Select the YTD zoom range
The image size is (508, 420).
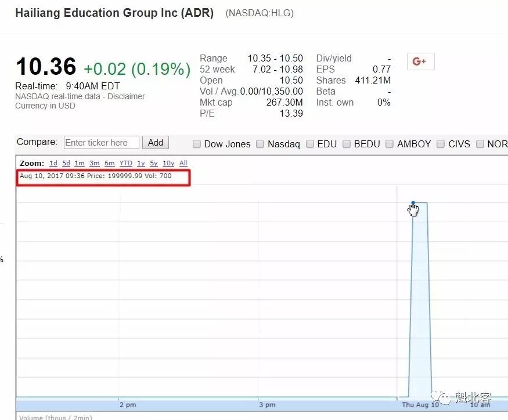(x=126, y=163)
